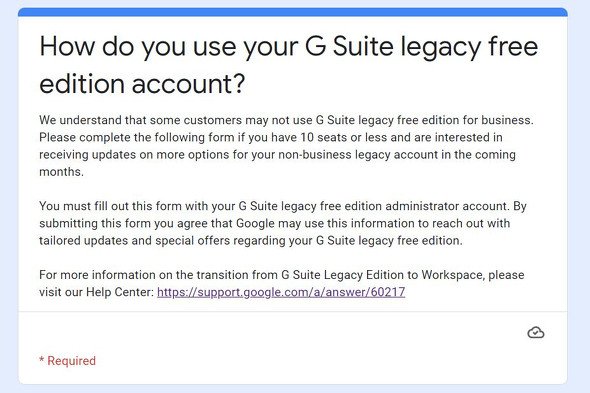The height and width of the screenshot is (393, 590).
Task: Click "G Suite Legacy Edition" in the last paragraph
Action: [342, 275]
